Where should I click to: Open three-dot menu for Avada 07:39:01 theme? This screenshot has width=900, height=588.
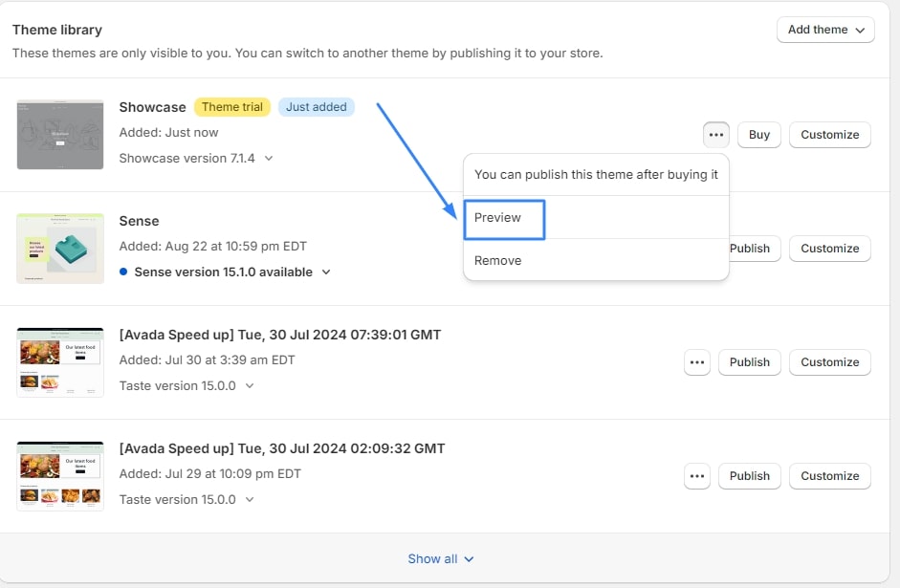pyautogui.click(x=697, y=362)
